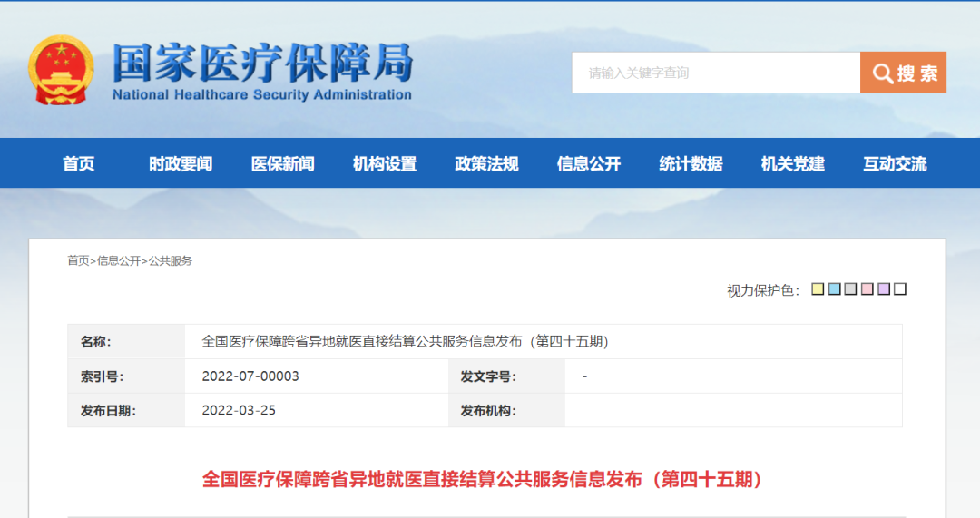980x518 pixels.
Task: Focus the keyword search input field
Action: [x=715, y=73]
